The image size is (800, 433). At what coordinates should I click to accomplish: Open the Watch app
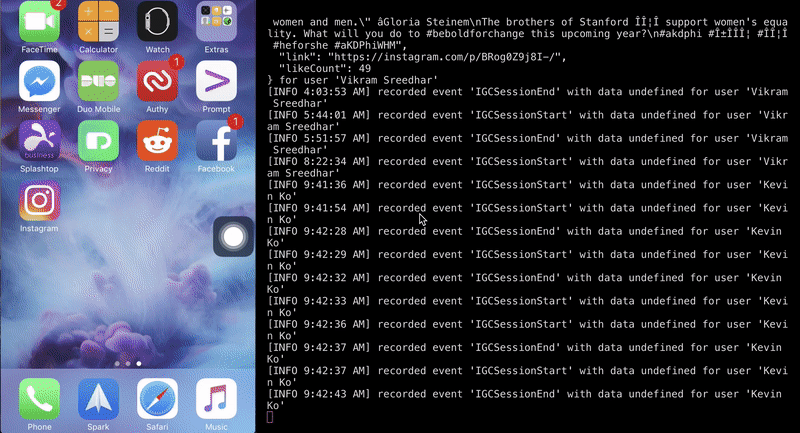coord(157,21)
